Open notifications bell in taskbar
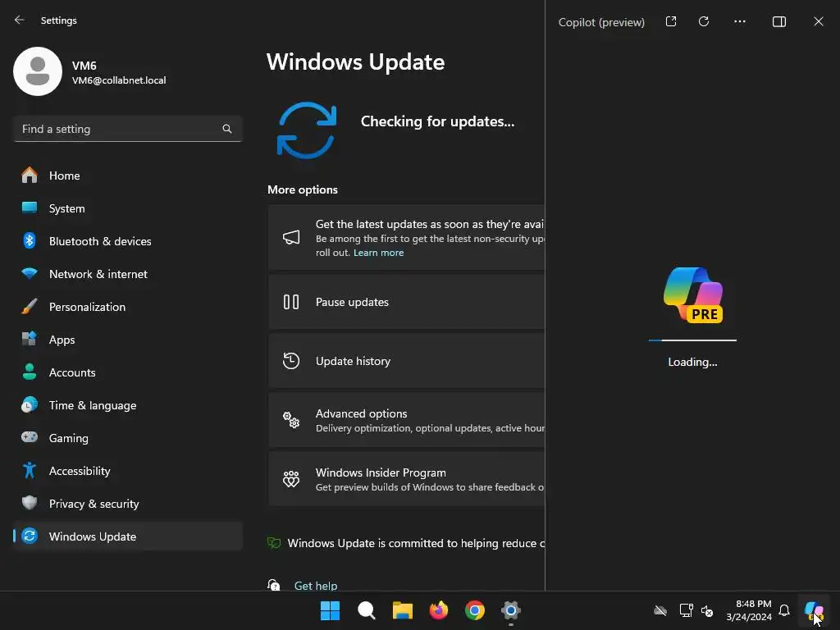This screenshot has height=630, width=840. pos(784,610)
